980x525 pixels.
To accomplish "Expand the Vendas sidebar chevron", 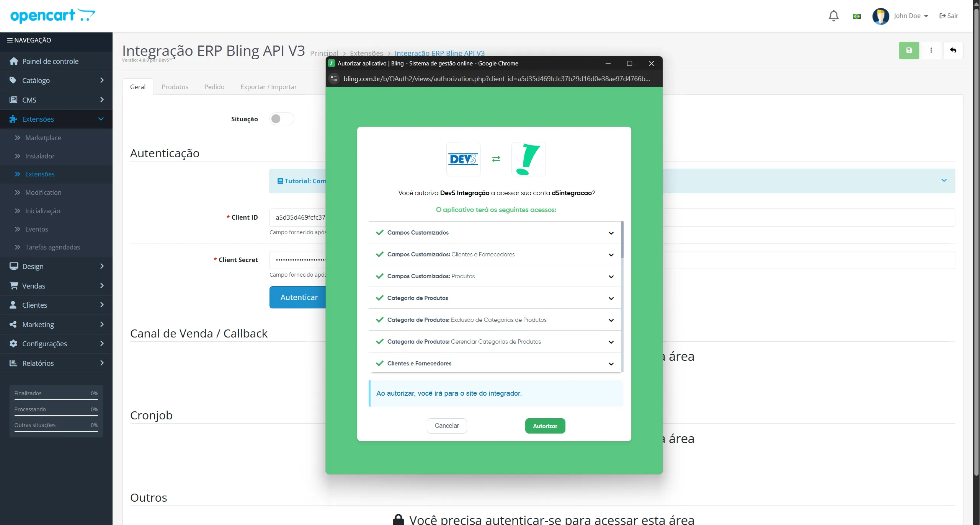I will [x=102, y=285].
